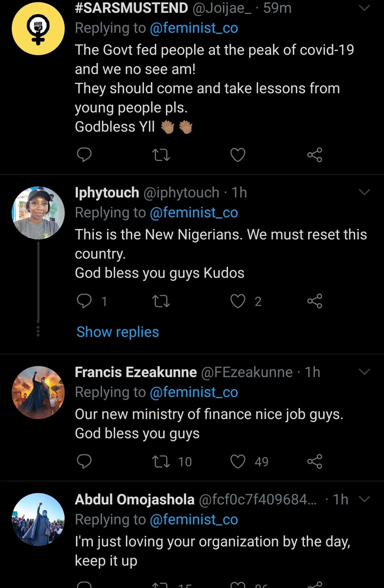View Francis Ezeakunne's profile avatar
Screen dimensions: 384x588
click(x=38, y=392)
